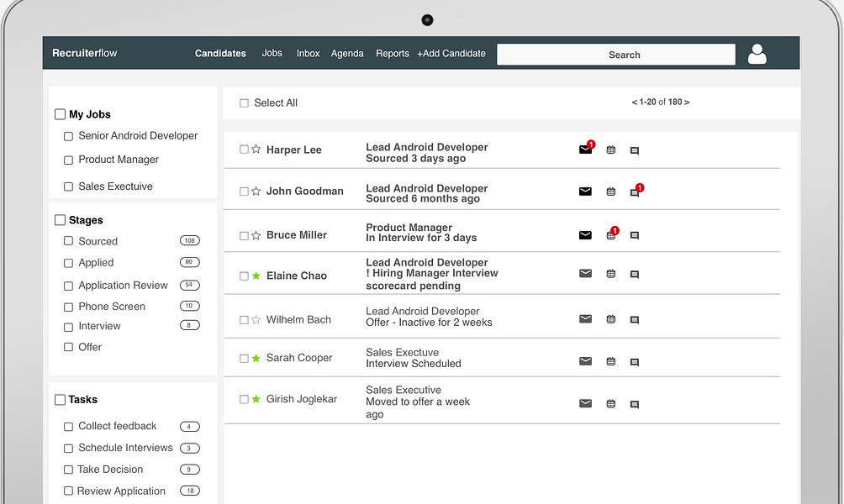
Task: Select Harper Lee's row checkbox
Action: [x=244, y=149]
